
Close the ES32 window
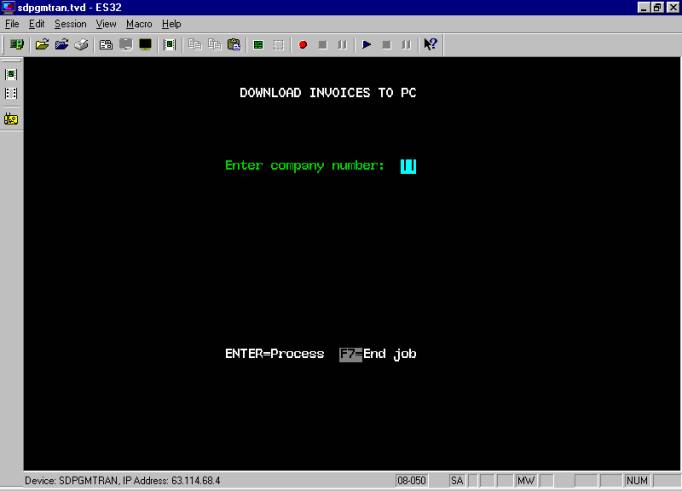point(673,7)
